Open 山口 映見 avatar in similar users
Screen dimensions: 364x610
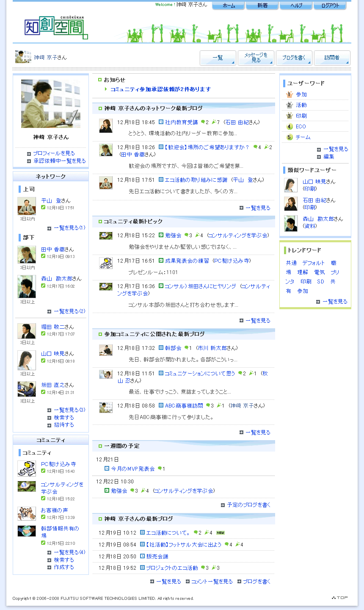coord(291,185)
